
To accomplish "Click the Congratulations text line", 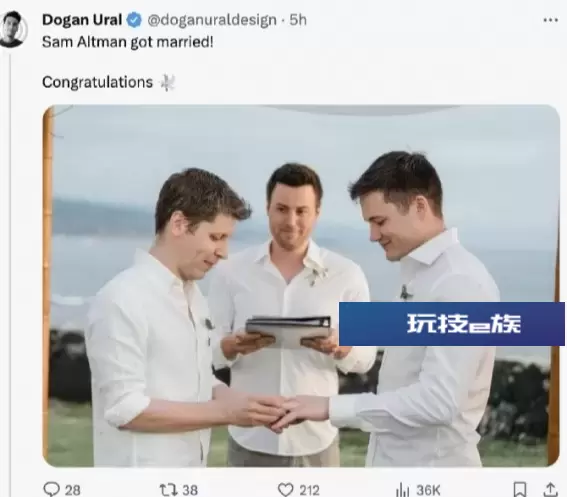I will (98, 82).
